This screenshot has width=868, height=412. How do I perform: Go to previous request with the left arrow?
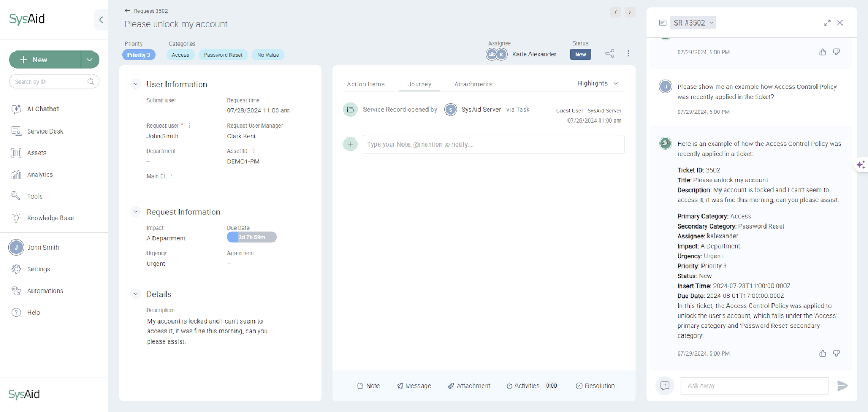616,12
